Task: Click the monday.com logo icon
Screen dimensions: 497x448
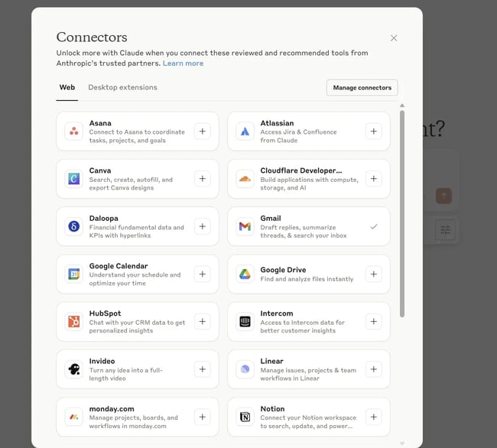Action: (74, 417)
